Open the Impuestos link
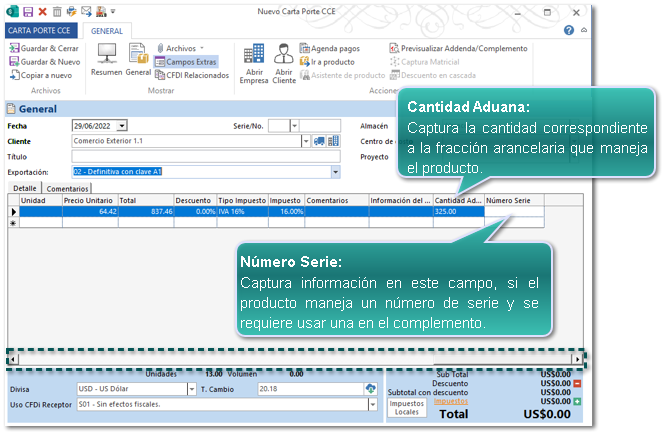 click(x=450, y=401)
